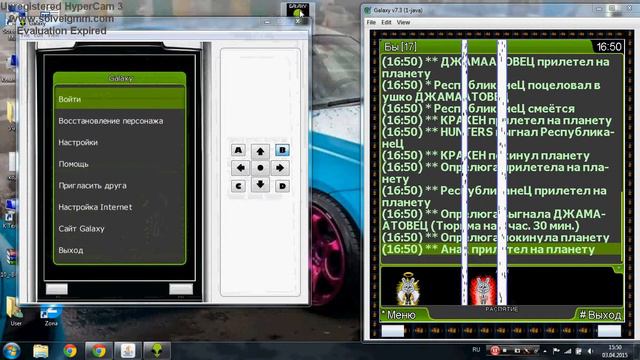The image size is (640, 360).
Task: Click the left arrow key on keypad
Action: coord(240,168)
